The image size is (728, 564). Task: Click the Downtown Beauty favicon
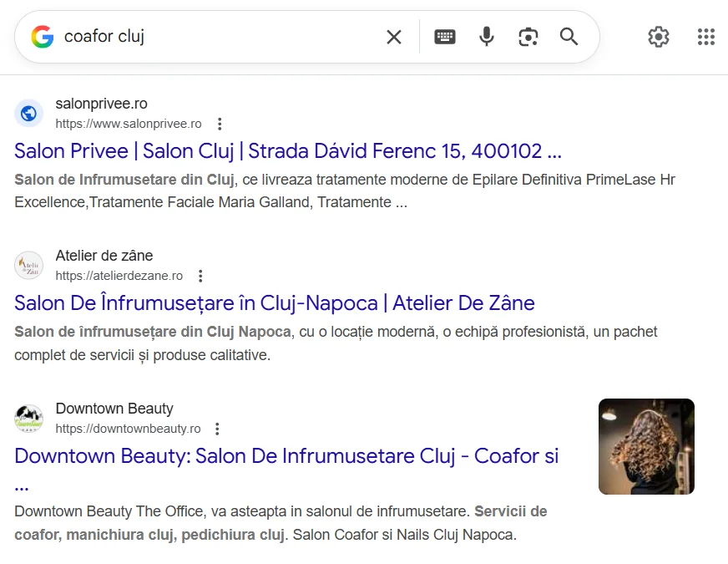tap(28, 418)
